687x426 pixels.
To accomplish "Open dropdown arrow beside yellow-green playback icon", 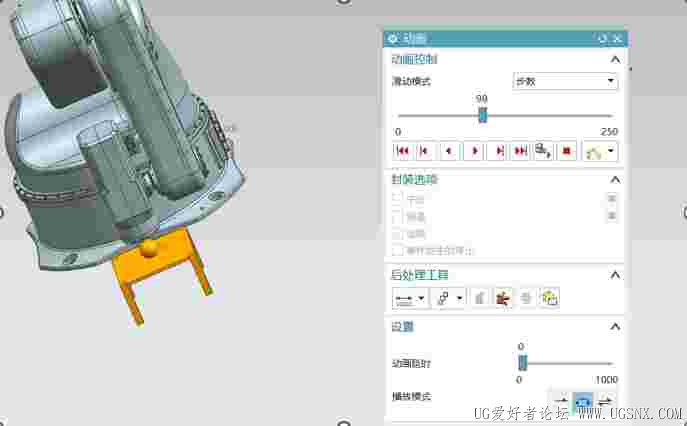I will point(611,152).
